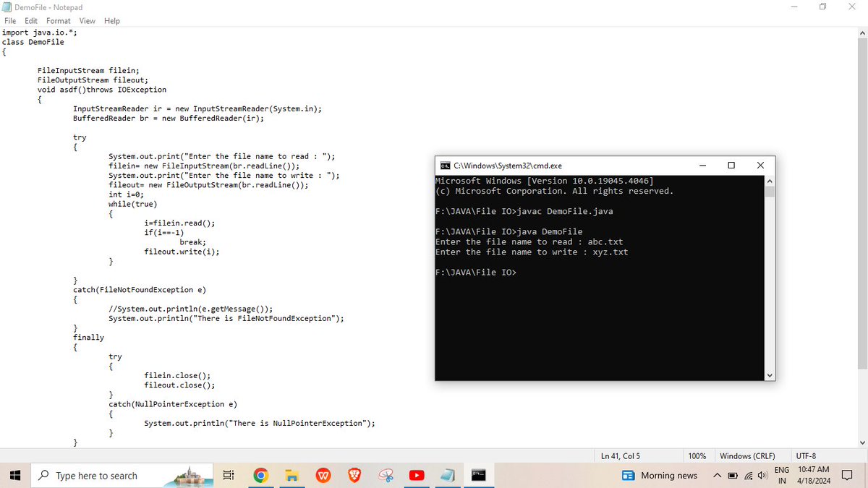
Task: Click the 'javac DemoFile.java' command line in cmd
Action: point(524,212)
